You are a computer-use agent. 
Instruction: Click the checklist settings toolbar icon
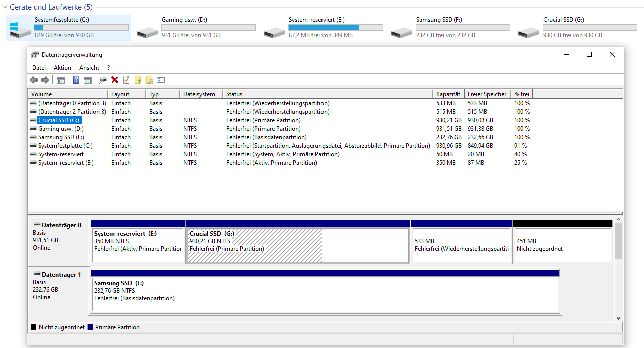tap(161, 80)
